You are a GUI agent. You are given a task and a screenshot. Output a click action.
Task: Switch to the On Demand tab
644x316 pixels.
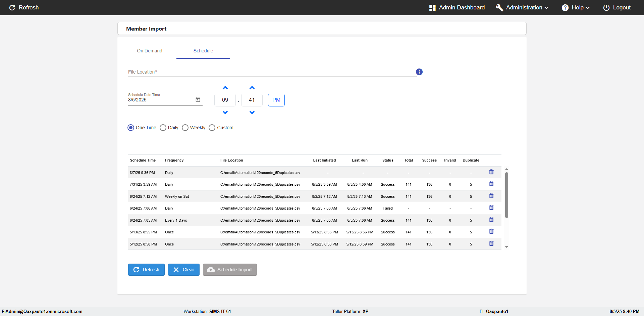150,51
